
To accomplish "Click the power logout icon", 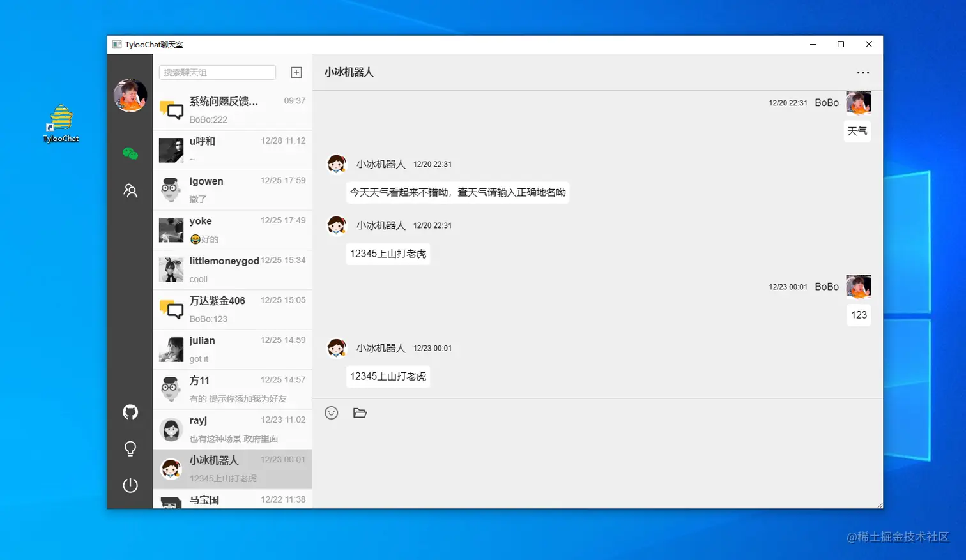I will click(130, 485).
